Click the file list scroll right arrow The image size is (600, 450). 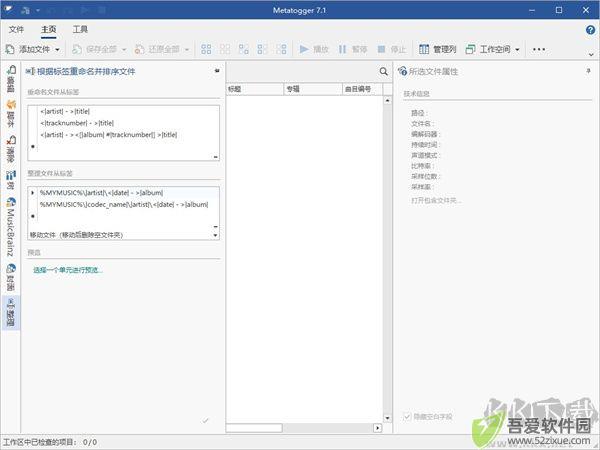378,428
